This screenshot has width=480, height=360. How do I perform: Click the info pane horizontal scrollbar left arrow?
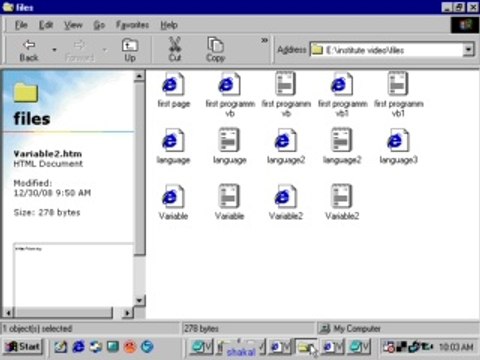coord(8,313)
